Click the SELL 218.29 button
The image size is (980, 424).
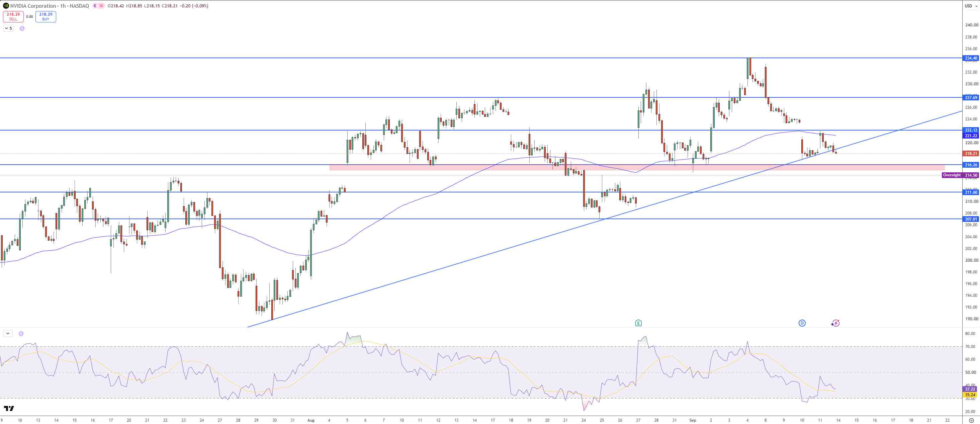[13, 16]
